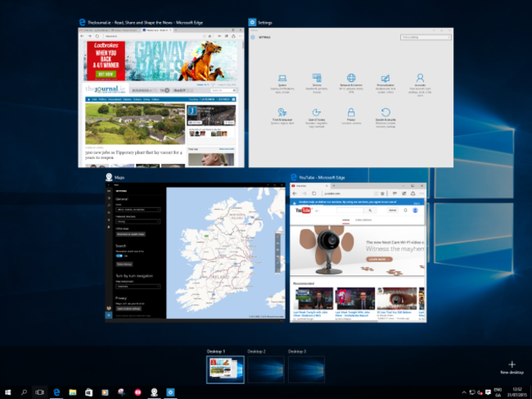
Task: Switch to the Desktop 3 thumbnail
Action: pyautogui.click(x=306, y=370)
